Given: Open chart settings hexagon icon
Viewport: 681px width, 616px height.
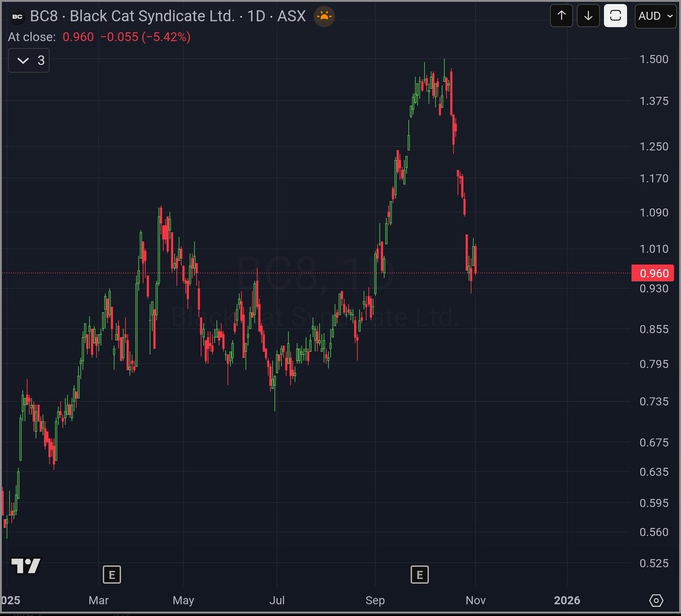Looking at the screenshot, I should 656,600.
